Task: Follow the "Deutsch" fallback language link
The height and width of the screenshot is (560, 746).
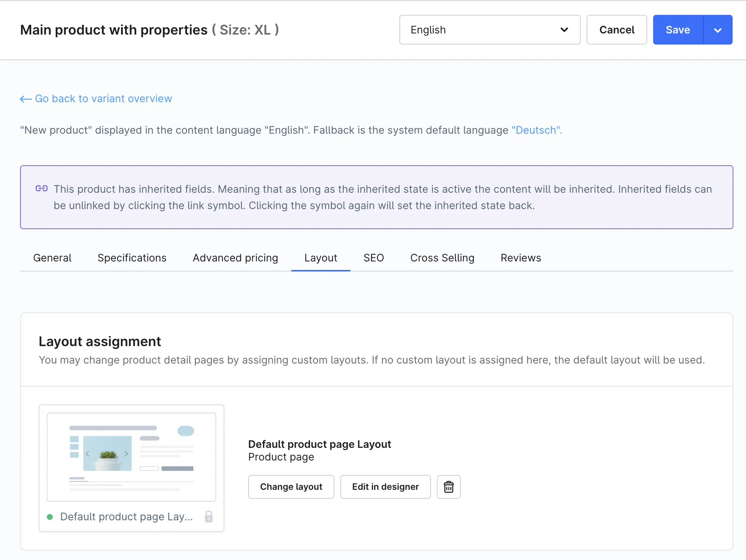Action: point(536,130)
